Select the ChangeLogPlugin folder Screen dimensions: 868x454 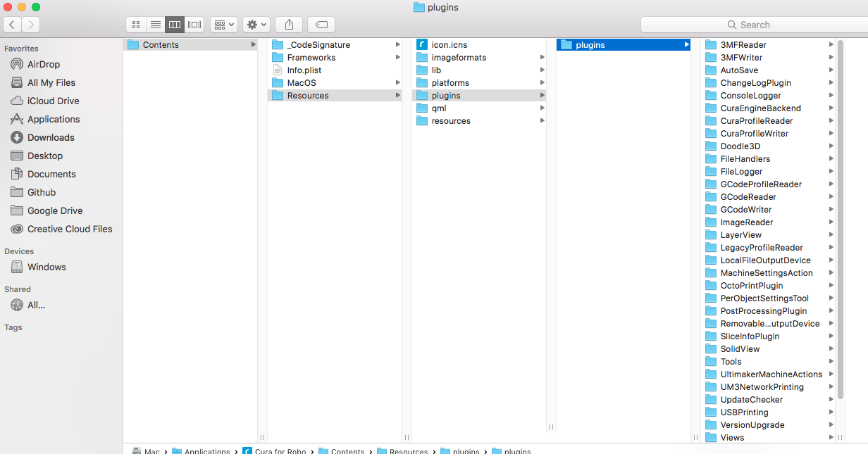(x=769, y=82)
